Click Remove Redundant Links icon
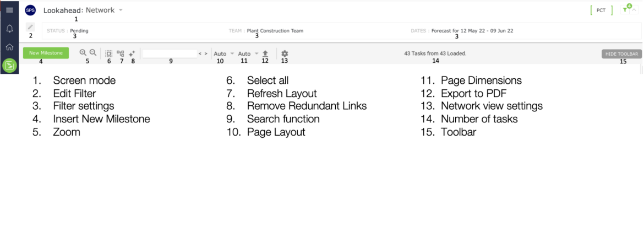Screen dimensions: 644x242 click(x=132, y=53)
